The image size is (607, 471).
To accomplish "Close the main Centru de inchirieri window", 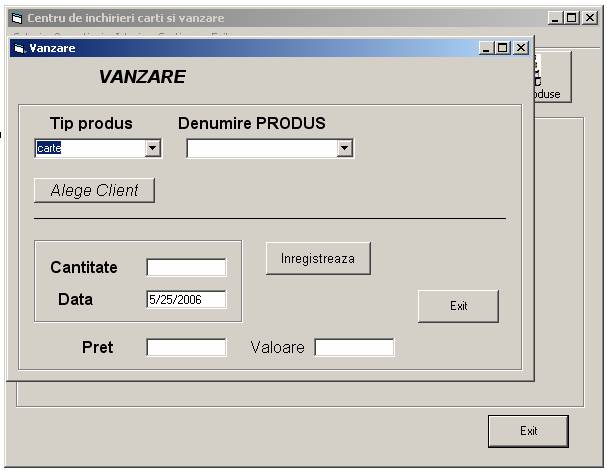I will coord(589,18).
